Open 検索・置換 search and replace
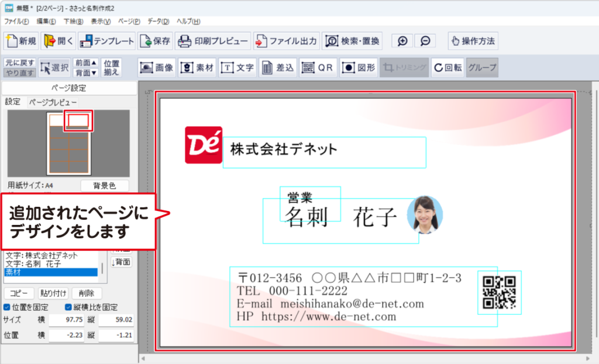This screenshot has height=364, width=599. (352, 41)
